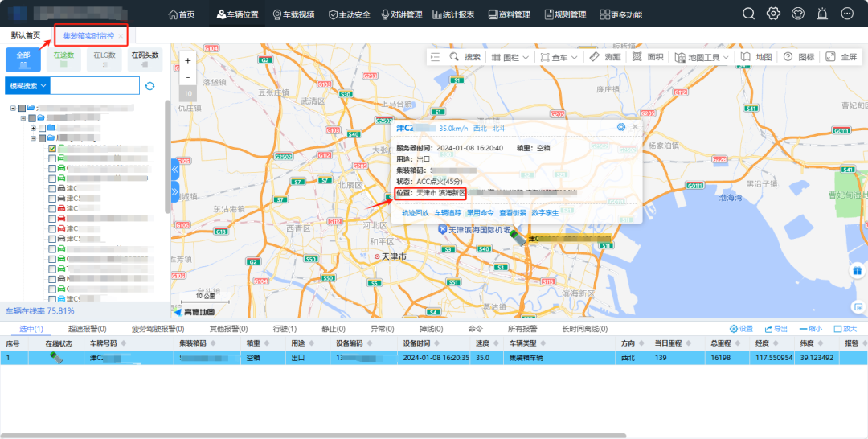
Task: Open the 地图工具 dropdown
Action: tap(702, 57)
